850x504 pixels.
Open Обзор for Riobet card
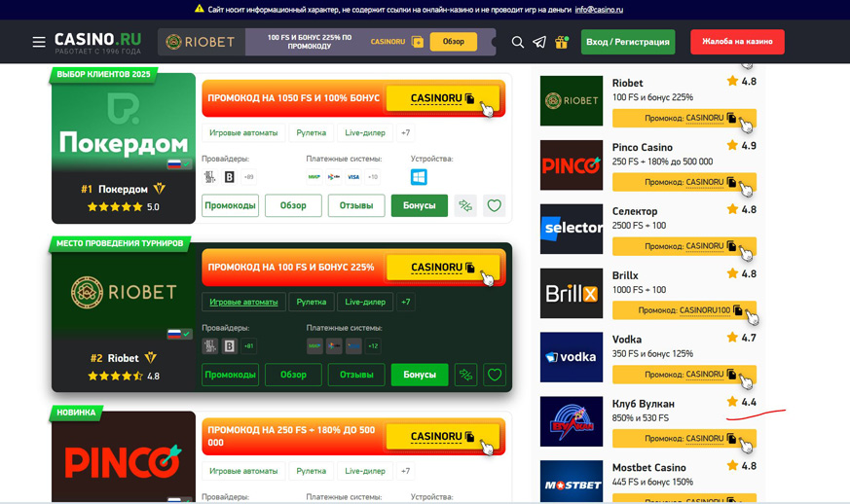coord(293,375)
